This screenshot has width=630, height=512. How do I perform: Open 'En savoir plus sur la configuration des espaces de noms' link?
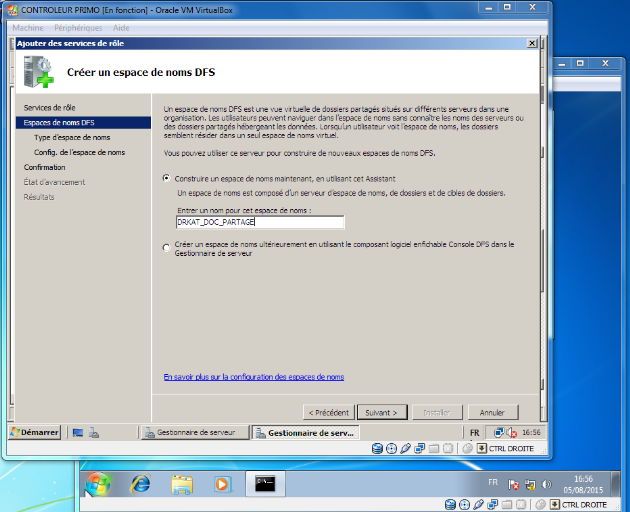(x=254, y=377)
